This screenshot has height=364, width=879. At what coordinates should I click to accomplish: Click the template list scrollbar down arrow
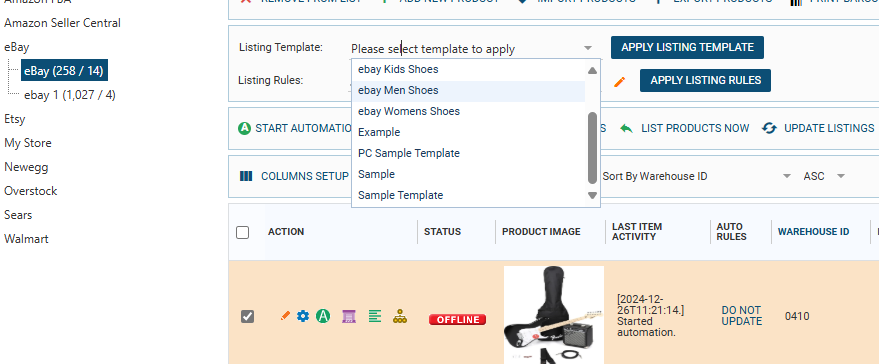click(593, 195)
